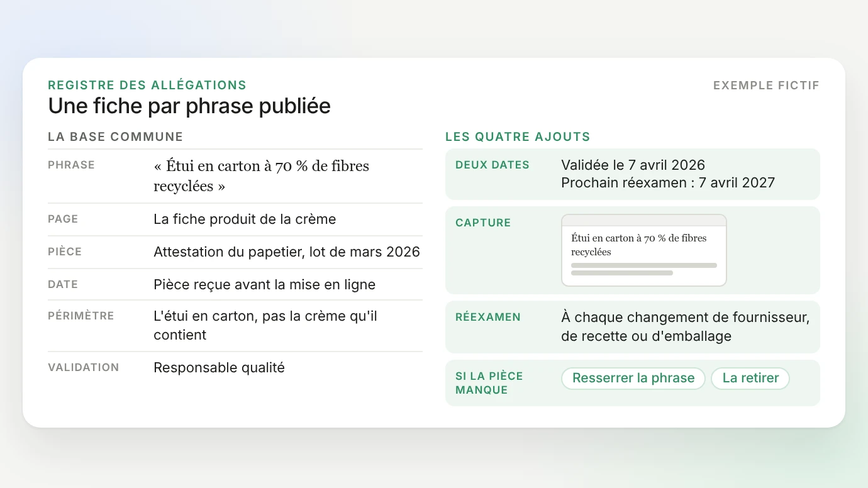Click the CAPTURE label

click(483, 223)
